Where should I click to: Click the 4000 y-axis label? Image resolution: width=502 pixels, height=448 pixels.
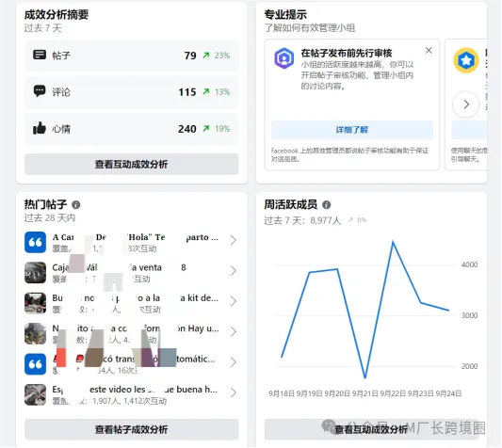pos(469,264)
